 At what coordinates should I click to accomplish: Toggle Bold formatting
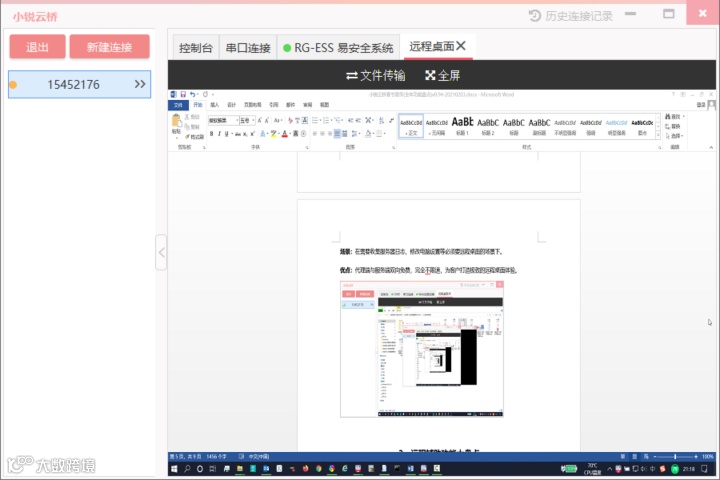pyautogui.click(x=211, y=134)
